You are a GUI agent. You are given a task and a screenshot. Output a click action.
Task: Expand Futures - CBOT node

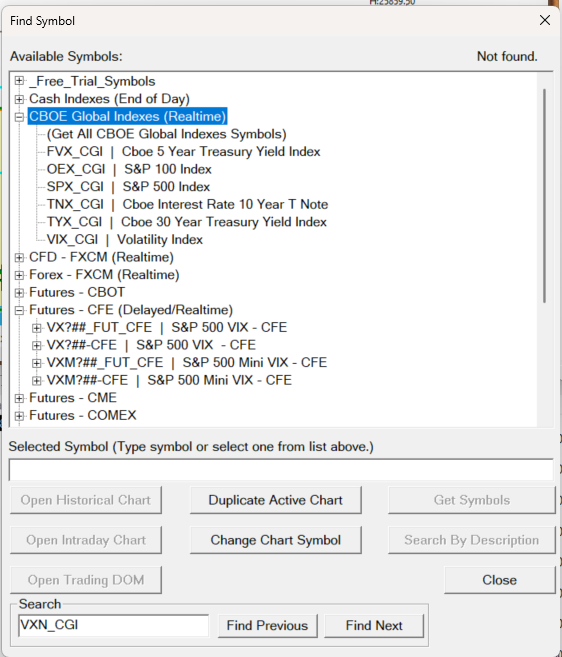coord(19,292)
